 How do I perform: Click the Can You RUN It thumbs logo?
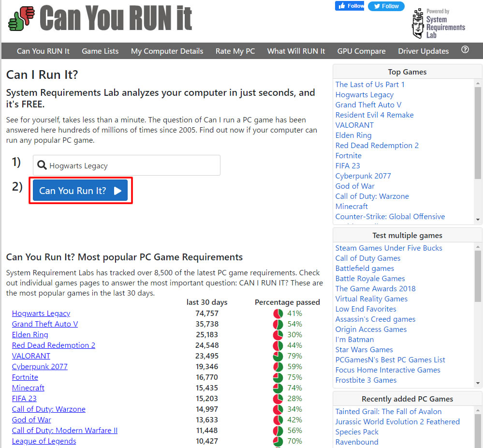pyautogui.click(x=21, y=18)
